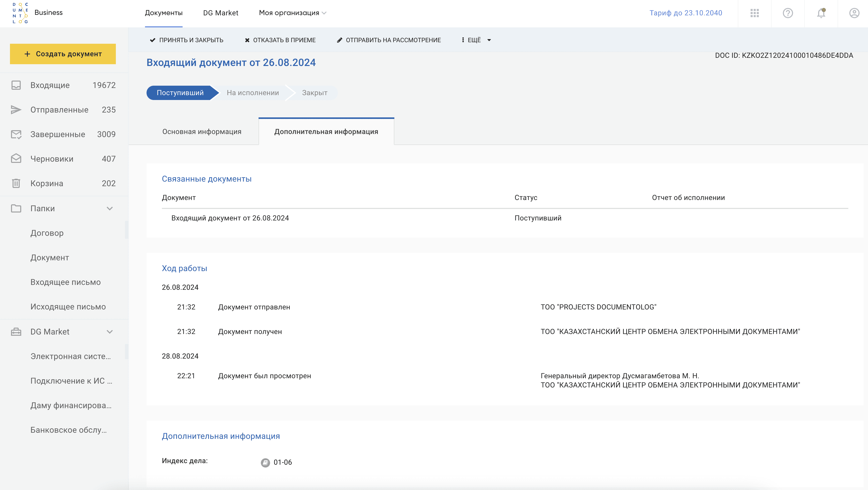Click ОТКАЗАТЬ В ПРИЕМЕ action

coord(280,40)
